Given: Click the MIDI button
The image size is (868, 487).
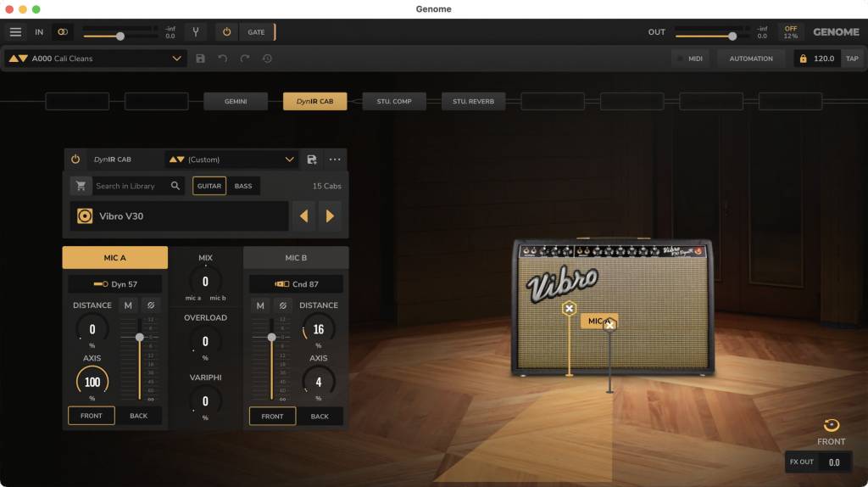Looking at the screenshot, I should (x=691, y=59).
